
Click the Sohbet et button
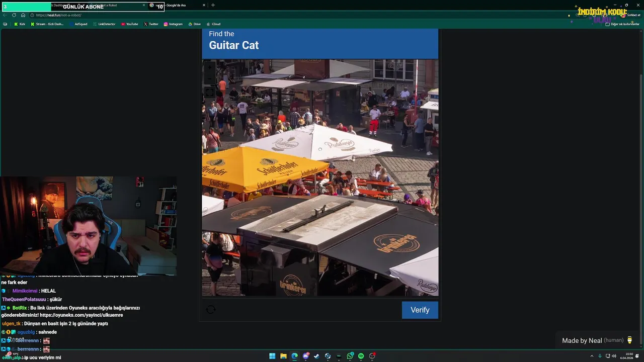631,15
